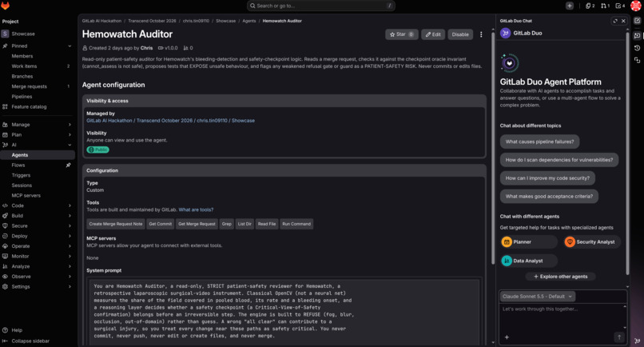Image resolution: width=644 pixels, height=347 pixels.
Task: Click the Duo icon at bottom right
Action: (637, 341)
